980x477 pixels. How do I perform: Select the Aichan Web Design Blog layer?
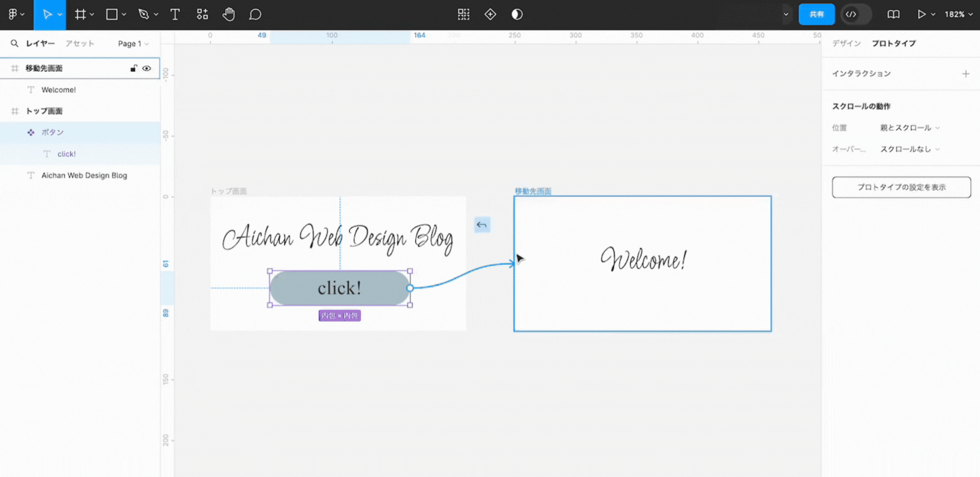(84, 176)
